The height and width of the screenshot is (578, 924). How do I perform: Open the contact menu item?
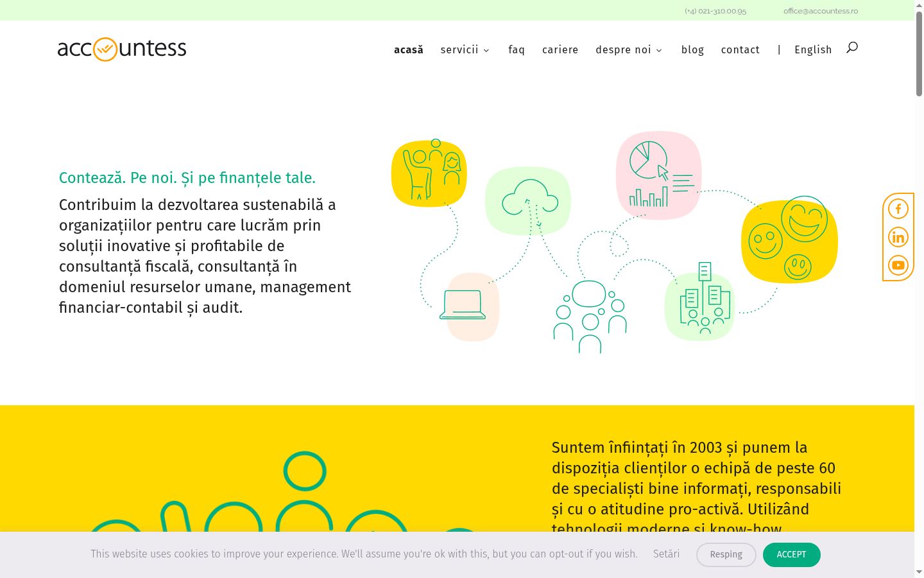pyautogui.click(x=740, y=49)
